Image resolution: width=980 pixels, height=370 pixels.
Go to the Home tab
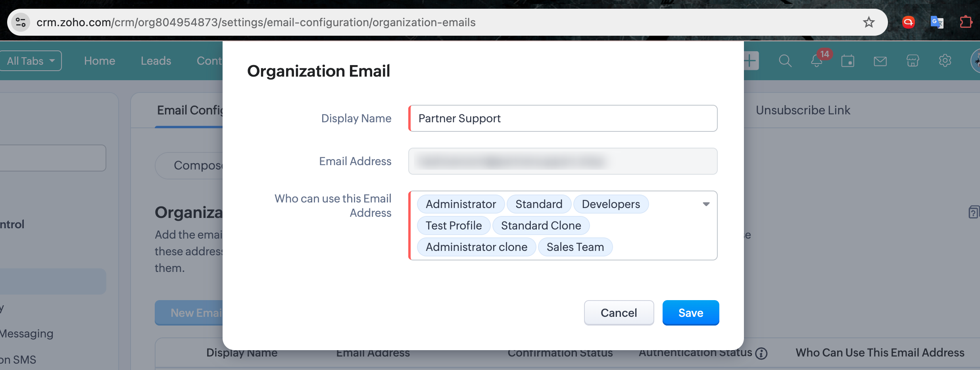coord(100,61)
